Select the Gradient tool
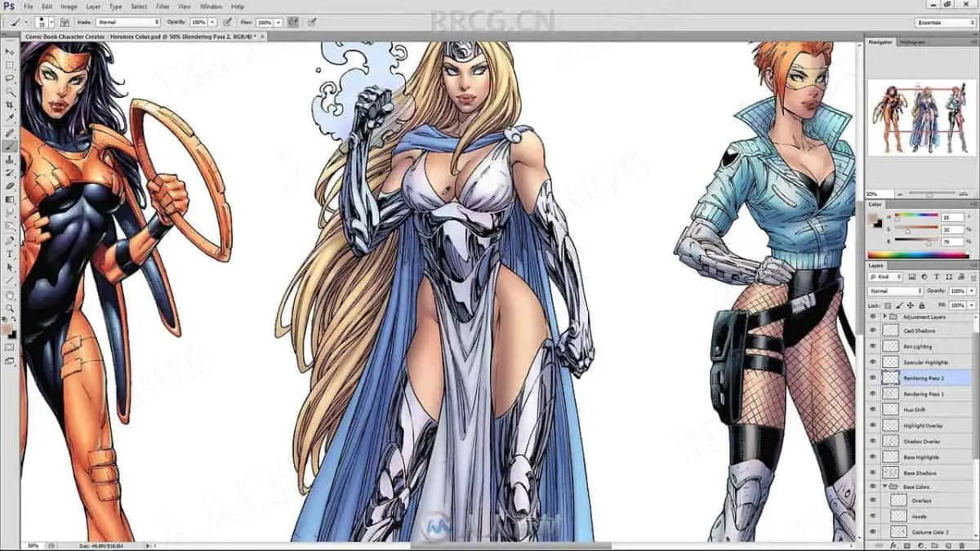 pos(10,199)
